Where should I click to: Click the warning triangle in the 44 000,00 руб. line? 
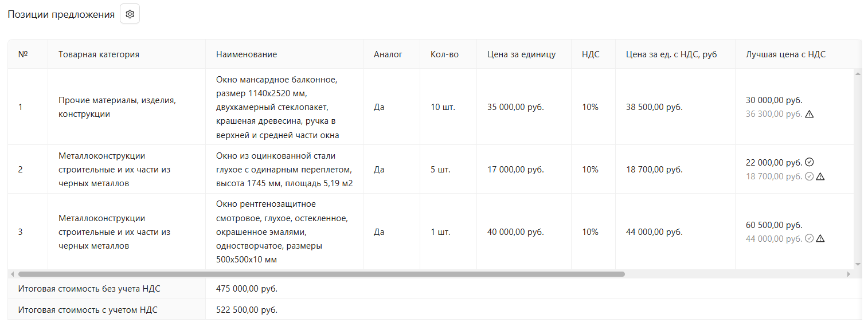820,238
